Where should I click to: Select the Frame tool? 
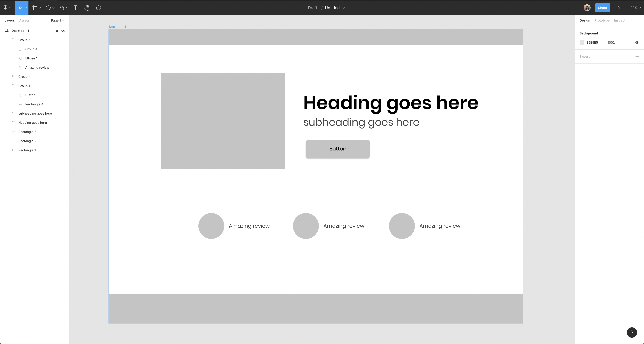(x=35, y=8)
